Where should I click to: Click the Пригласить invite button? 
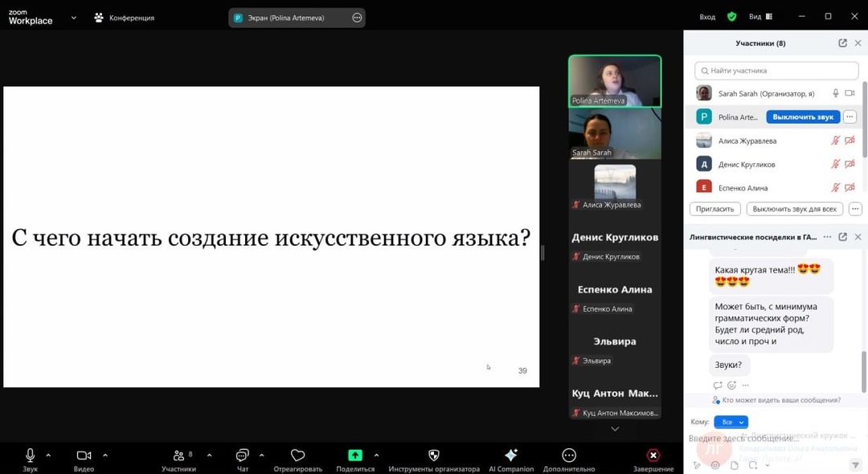(714, 209)
